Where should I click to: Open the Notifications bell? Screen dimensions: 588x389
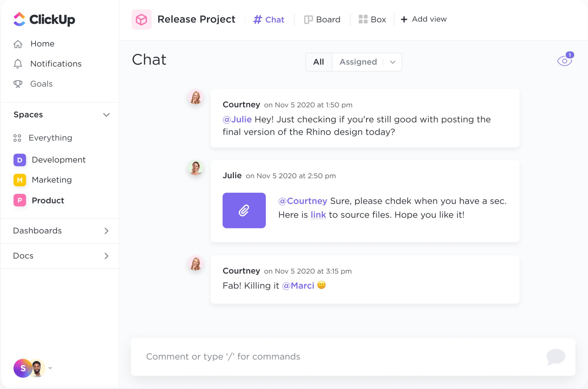(18, 64)
